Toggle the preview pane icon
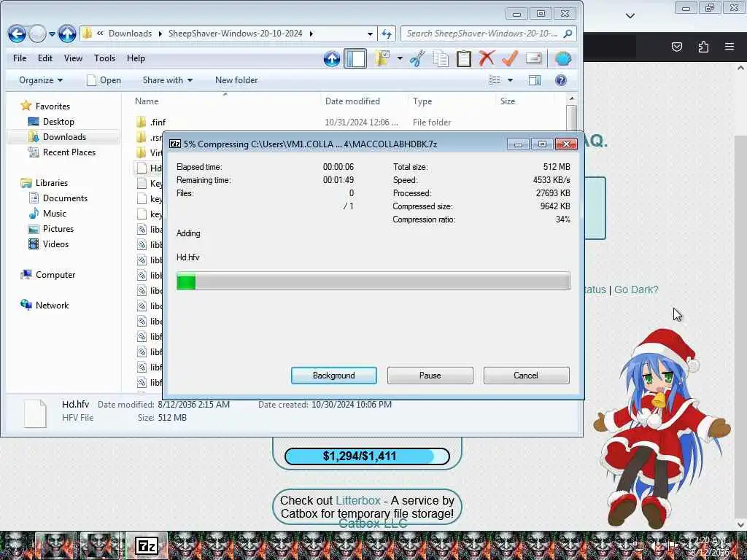Viewport: 747px width, 560px height. click(x=535, y=80)
